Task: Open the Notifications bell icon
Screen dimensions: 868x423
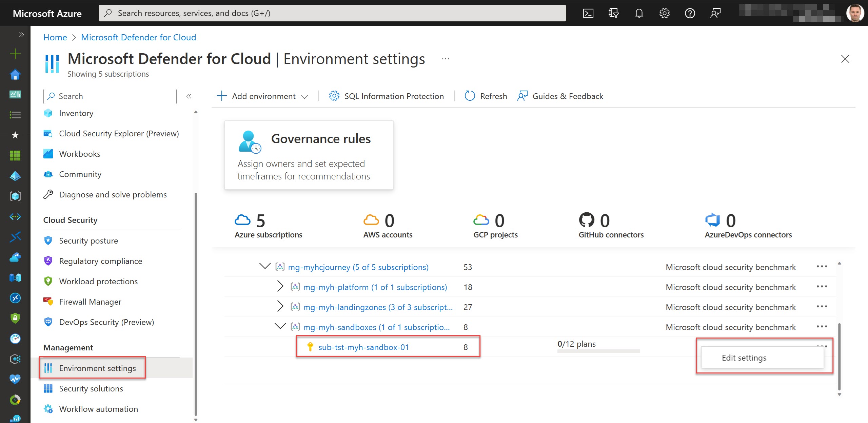Action: [639, 13]
